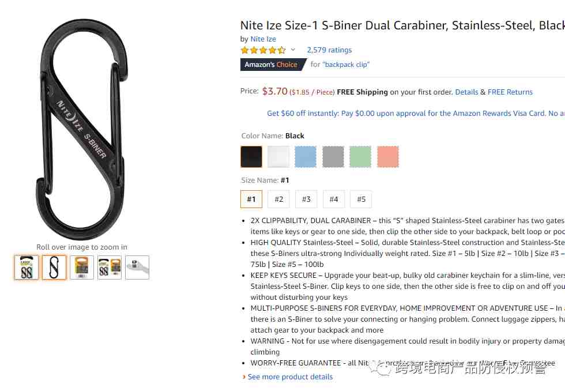Pick the green color swatch
The width and height of the screenshot is (565, 392).
point(360,157)
